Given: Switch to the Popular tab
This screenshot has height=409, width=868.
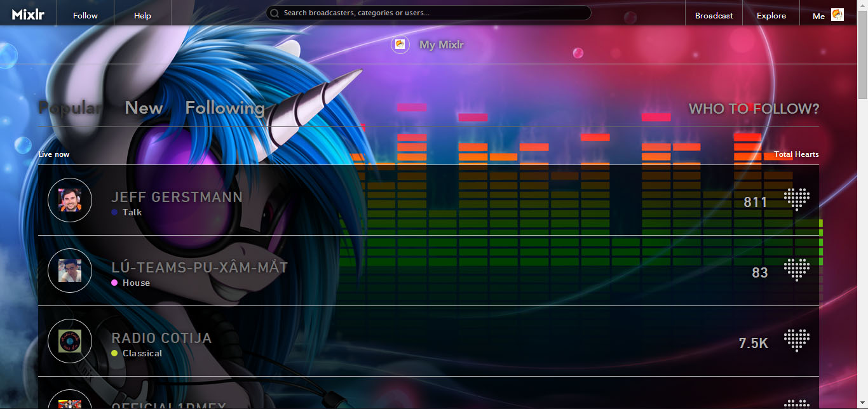Looking at the screenshot, I should [70, 108].
